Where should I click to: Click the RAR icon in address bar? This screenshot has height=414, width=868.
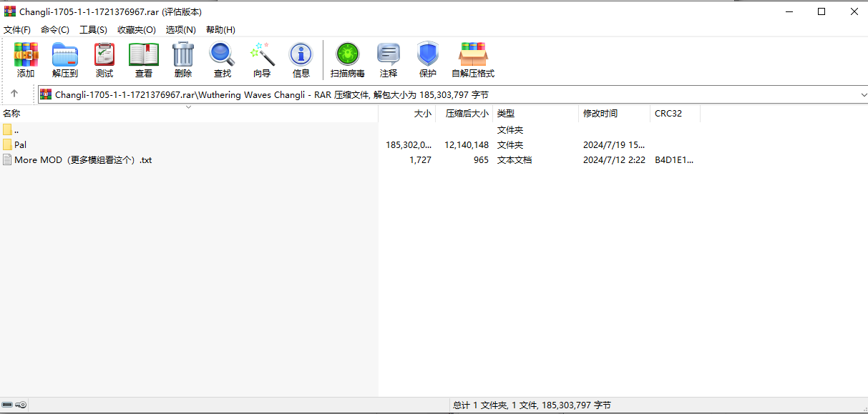pos(46,94)
